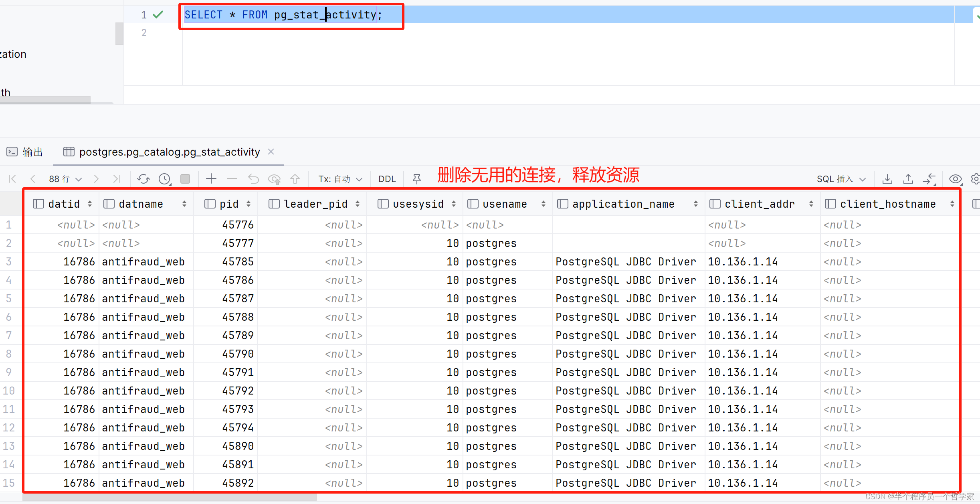Click the add row plus icon
Screen dimensions: 980x504
coord(211,179)
